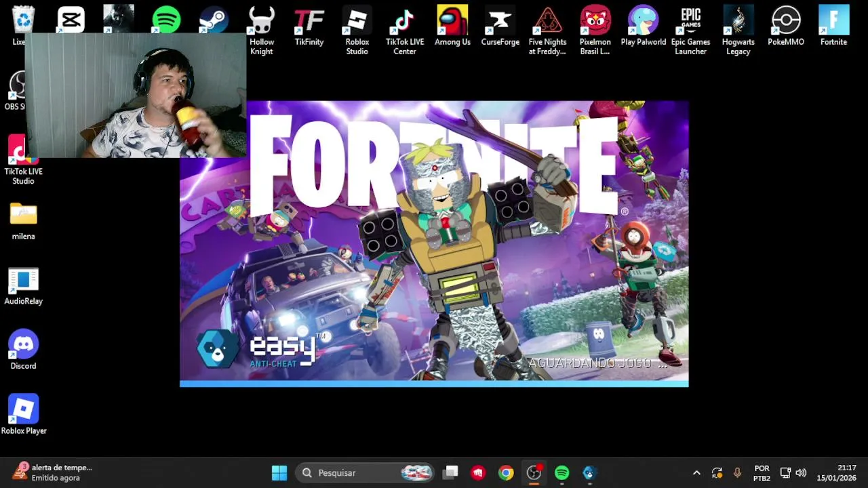
Task: Click the microphone tray icon
Action: (737, 473)
